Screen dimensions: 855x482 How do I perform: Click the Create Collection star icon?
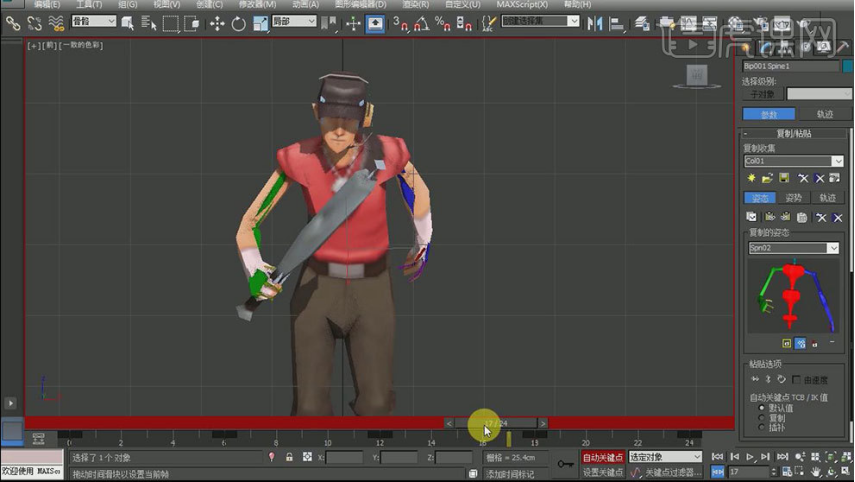pyautogui.click(x=751, y=178)
